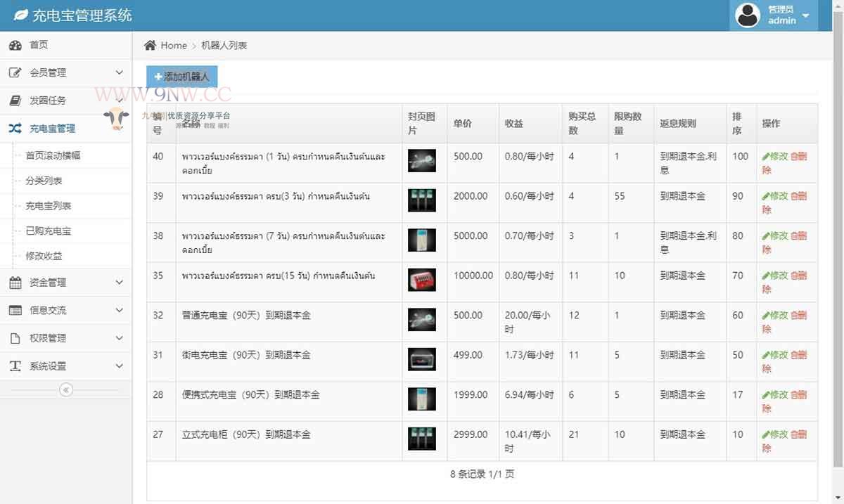Select 已购充电宝 menu item
This screenshot has height=504, width=844.
pos(49,231)
